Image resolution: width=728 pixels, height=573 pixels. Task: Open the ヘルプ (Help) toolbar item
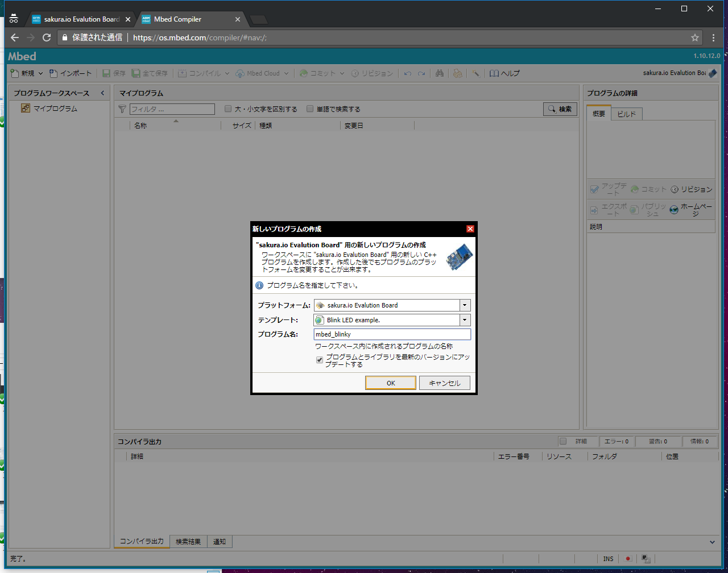(x=504, y=73)
